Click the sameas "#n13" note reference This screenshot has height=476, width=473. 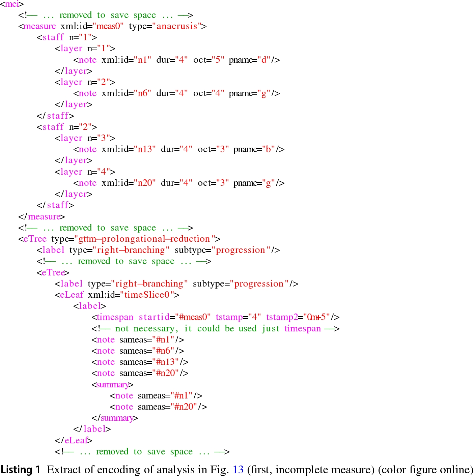[x=140, y=362]
